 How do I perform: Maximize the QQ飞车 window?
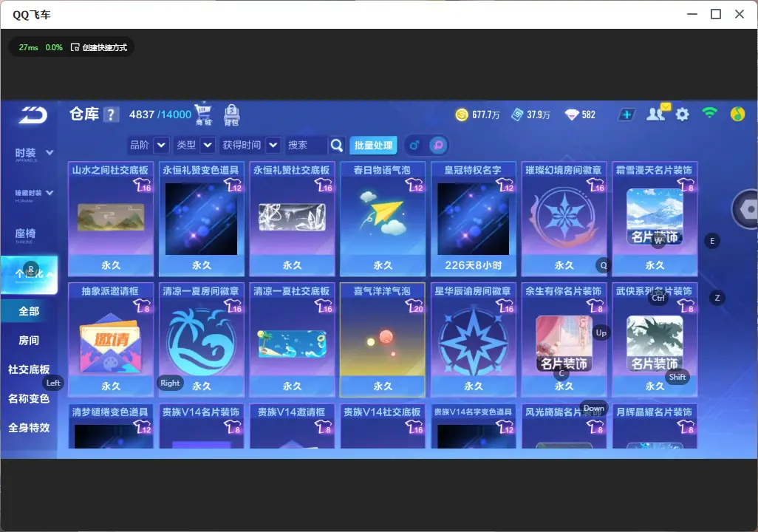pos(716,14)
